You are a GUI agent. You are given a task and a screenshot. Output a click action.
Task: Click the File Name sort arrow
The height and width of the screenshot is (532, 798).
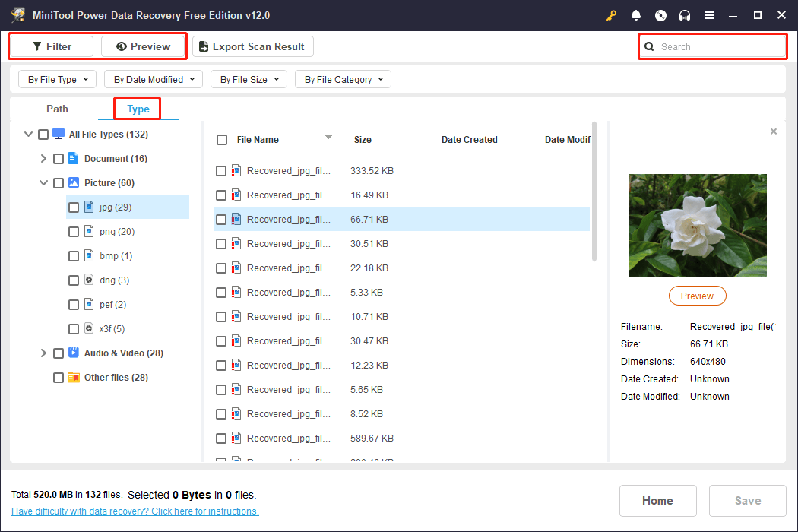coord(329,137)
